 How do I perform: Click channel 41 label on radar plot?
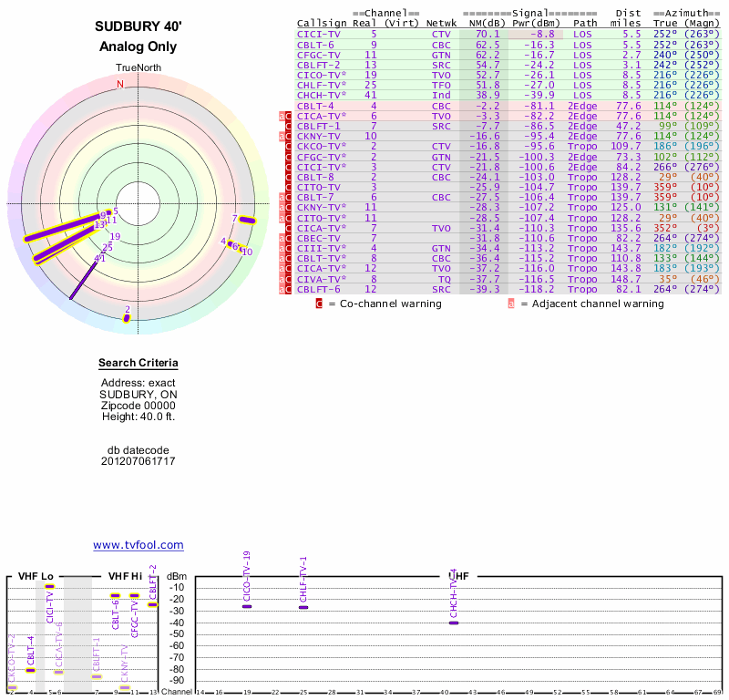pos(100,259)
